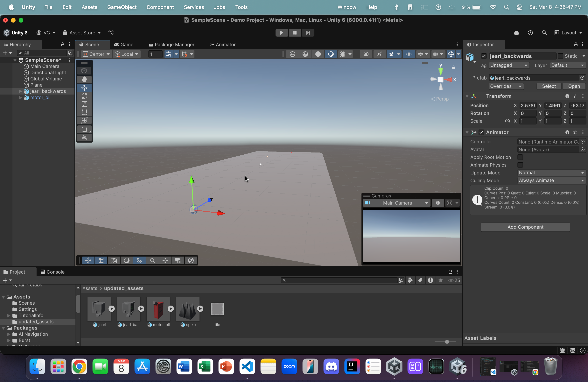
Task: Click the Avatar object picker circle
Action: pyautogui.click(x=582, y=150)
